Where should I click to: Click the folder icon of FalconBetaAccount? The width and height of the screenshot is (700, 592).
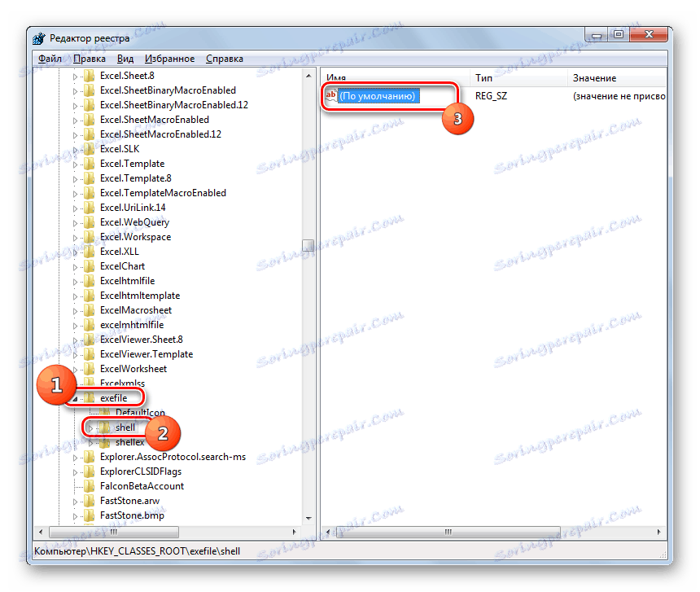click(90, 486)
